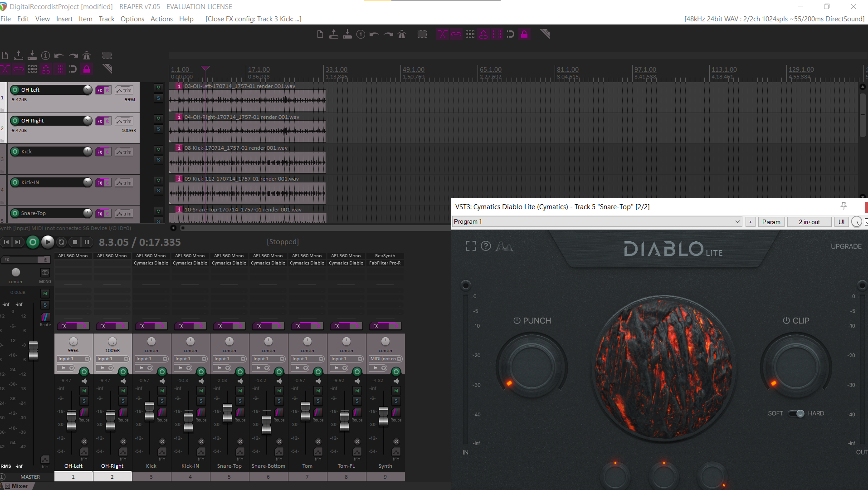This screenshot has height=490, width=868.
Task: Open the Track menu
Action: coord(107,19)
